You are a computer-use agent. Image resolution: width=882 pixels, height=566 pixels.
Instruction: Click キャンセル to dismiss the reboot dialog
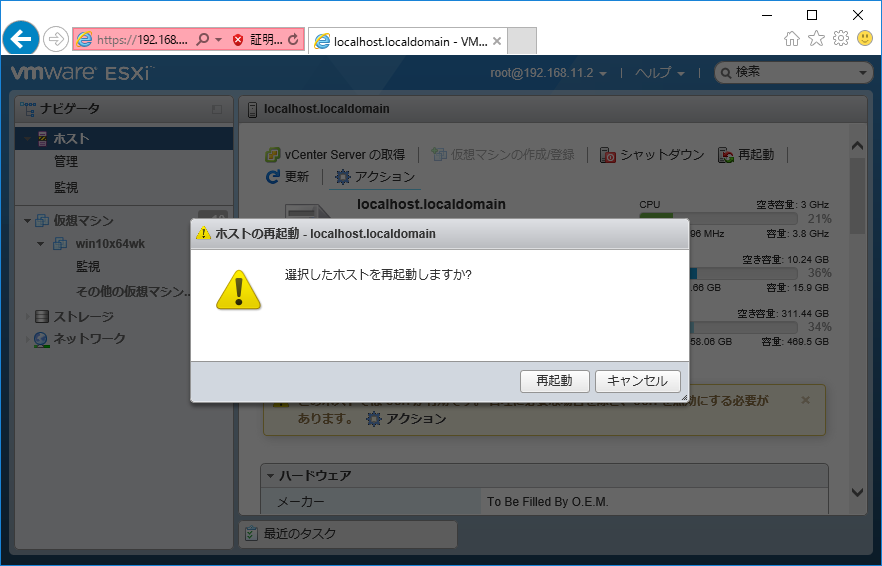coord(637,381)
